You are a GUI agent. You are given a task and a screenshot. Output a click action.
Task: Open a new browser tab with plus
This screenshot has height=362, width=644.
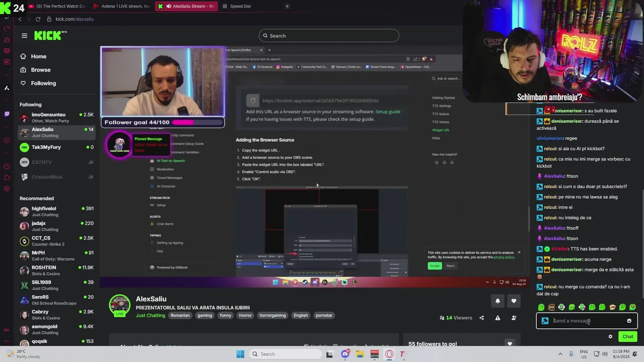pos(287,6)
